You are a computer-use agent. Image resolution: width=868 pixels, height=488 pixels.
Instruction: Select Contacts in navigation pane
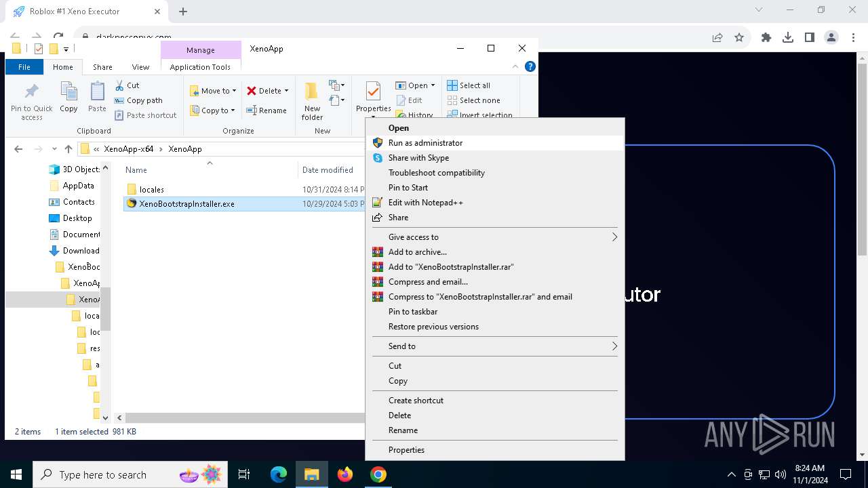[72, 202]
